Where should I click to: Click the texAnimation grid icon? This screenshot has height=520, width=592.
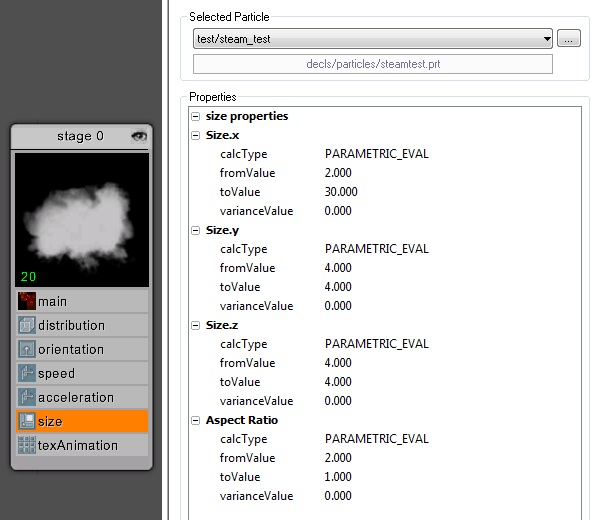pyautogui.click(x=26, y=445)
